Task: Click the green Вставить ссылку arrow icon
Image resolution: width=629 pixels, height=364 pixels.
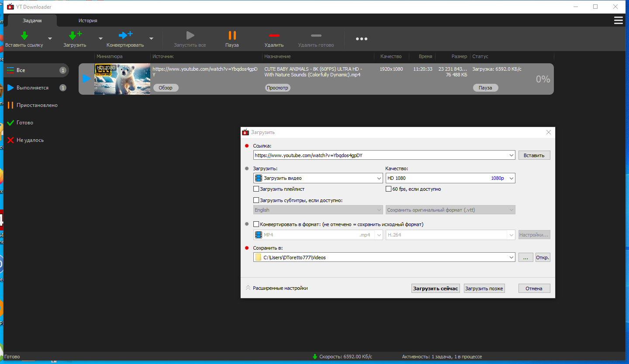Action: pos(24,35)
